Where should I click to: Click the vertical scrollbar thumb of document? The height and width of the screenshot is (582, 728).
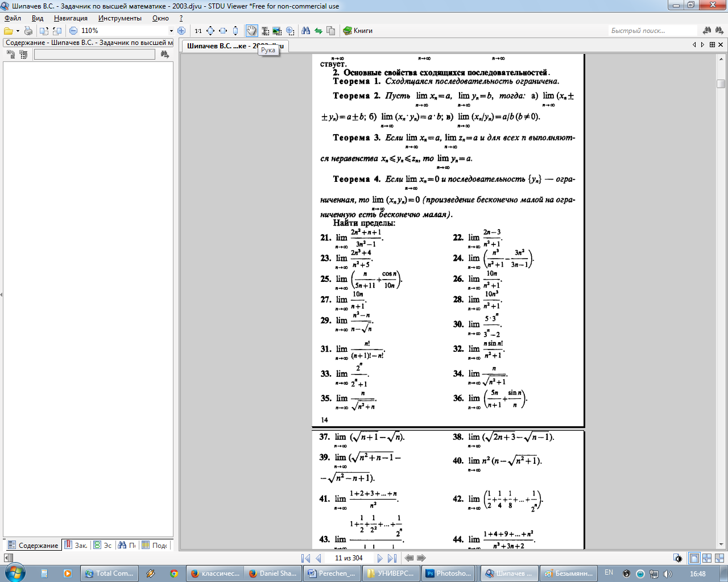click(721, 84)
